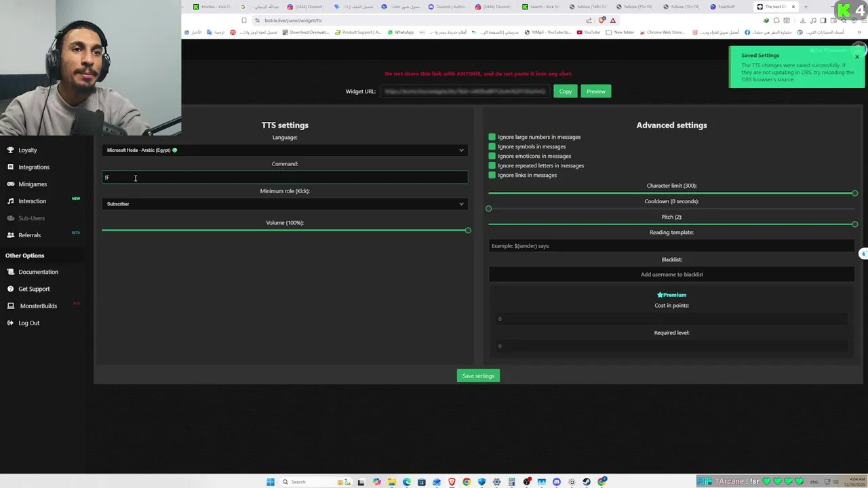
Task: Open File Explorer from the taskbar
Action: pos(392,482)
